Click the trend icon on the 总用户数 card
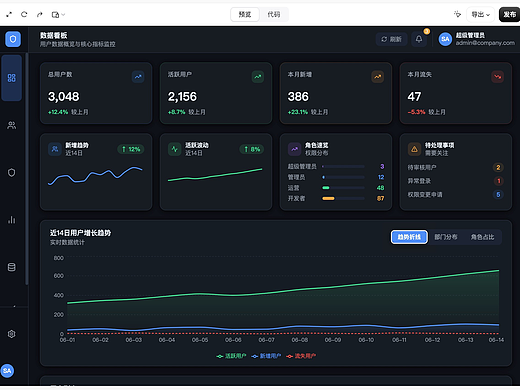 [138, 77]
